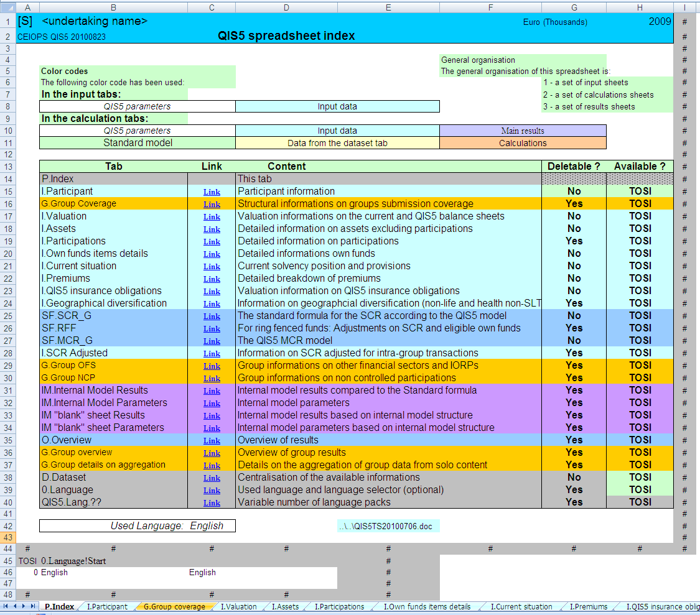Select row 13 by its row header

[x=8, y=167]
